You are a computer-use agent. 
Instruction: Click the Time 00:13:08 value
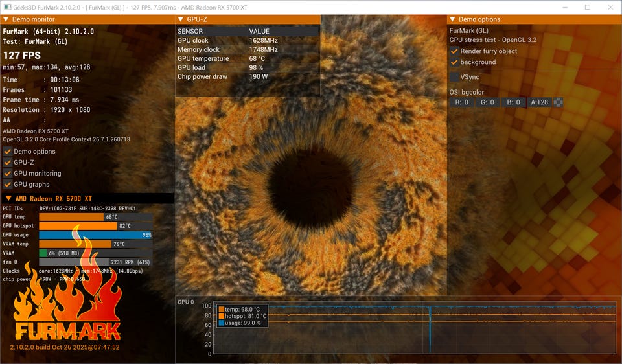(x=65, y=80)
